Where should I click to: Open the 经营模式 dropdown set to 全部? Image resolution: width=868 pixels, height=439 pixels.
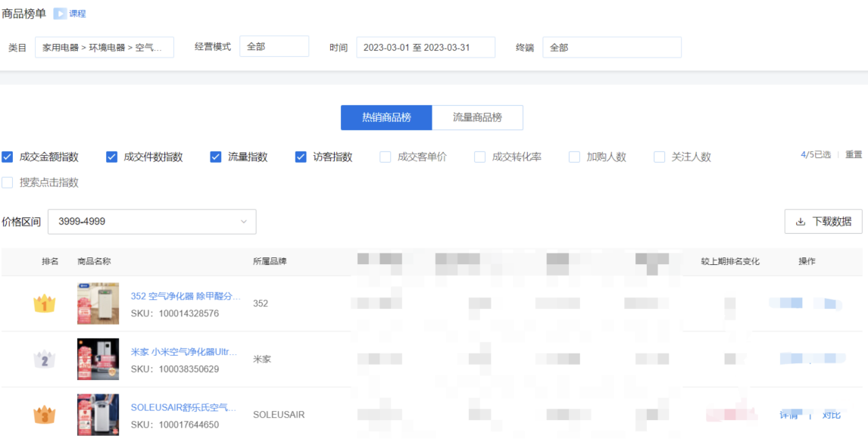[x=273, y=45]
